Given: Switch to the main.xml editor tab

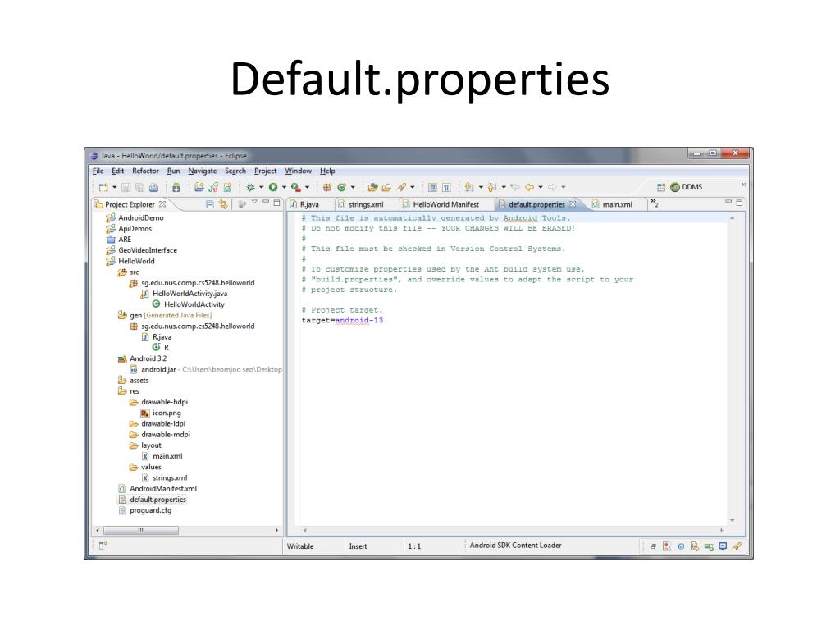Looking at the screenshot, I should pos(617,204).
